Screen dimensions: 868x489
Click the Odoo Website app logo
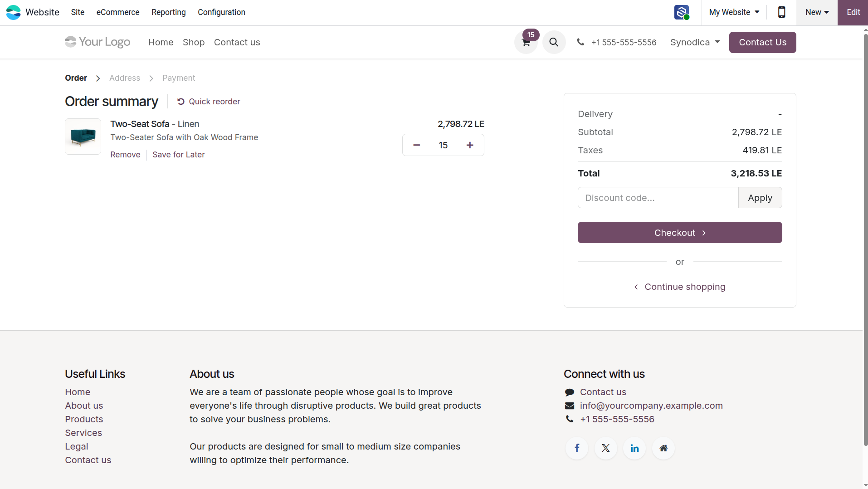[x=13, y=12]
